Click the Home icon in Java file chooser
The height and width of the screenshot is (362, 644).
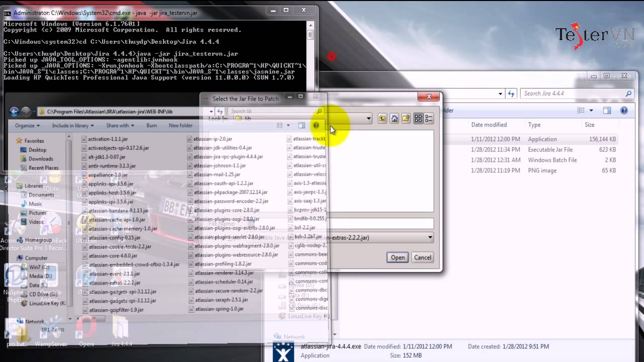pos(394,119)
